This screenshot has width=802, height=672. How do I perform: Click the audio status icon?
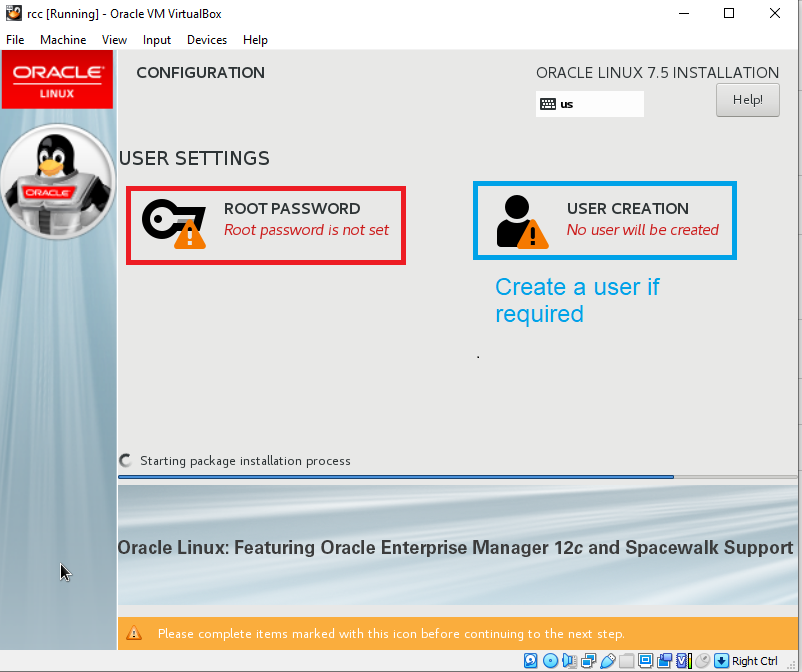click(569, 661)
